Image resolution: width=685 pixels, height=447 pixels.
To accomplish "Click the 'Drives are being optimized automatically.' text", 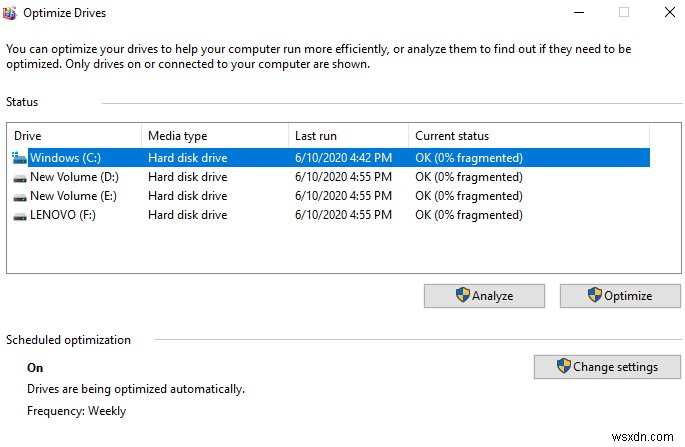I will click(136, 389).
